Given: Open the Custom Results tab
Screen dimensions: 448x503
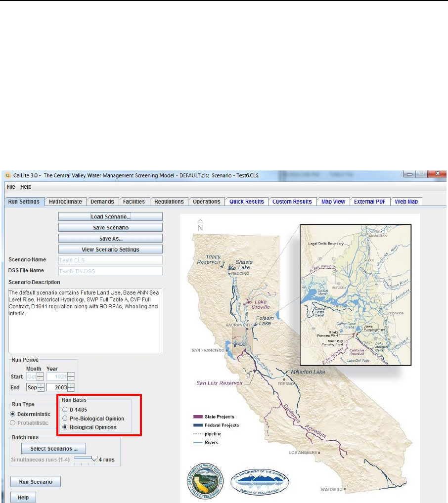Looking at the screenshot, I should tap(292, 202).
